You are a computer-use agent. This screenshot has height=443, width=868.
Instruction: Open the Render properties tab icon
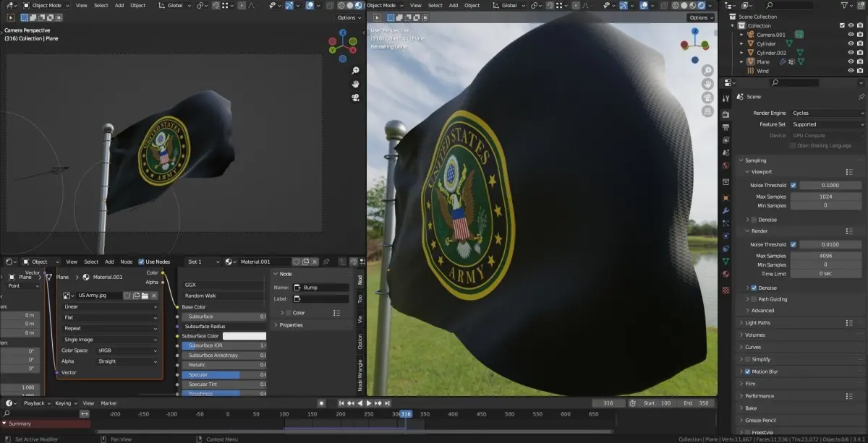pos(726,115)
